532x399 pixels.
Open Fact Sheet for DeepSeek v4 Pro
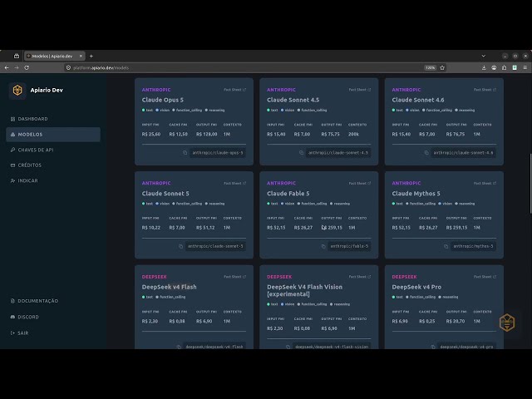[485, 277]
